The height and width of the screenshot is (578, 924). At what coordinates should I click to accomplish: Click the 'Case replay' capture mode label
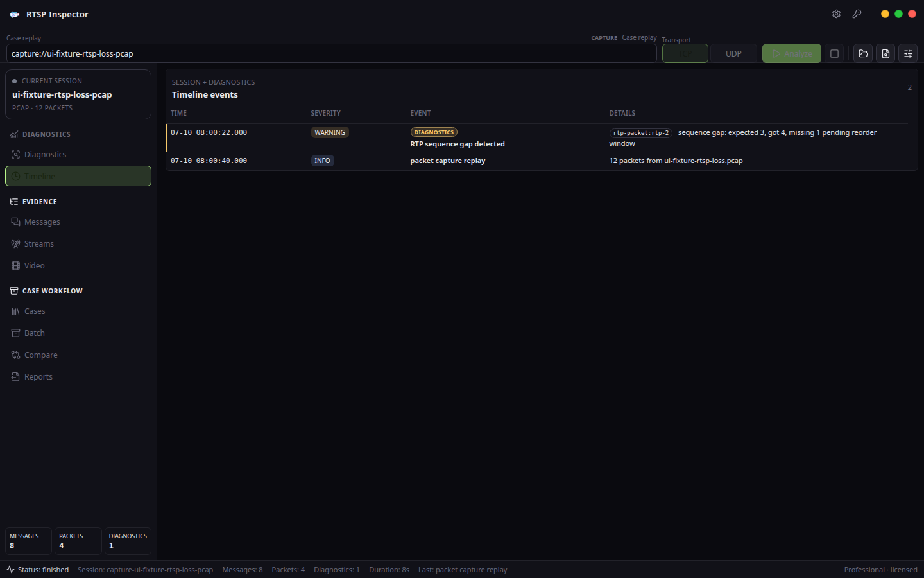click(x=639, y=37)
